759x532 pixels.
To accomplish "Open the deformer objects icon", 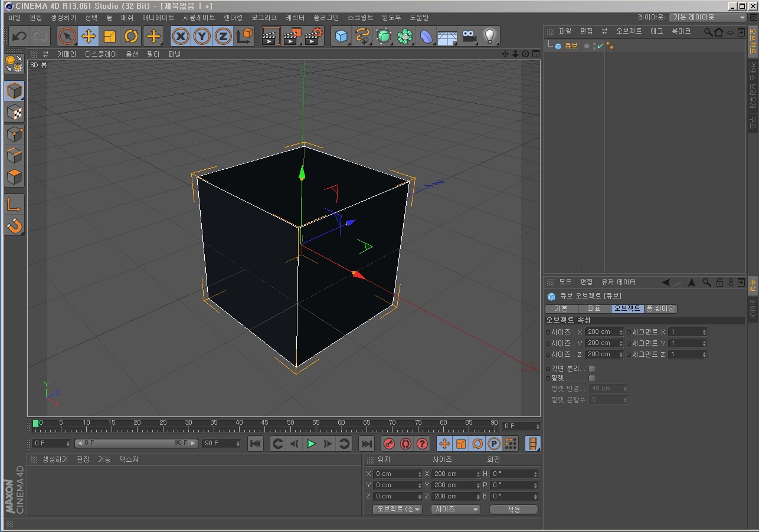I will coord(426,37).
